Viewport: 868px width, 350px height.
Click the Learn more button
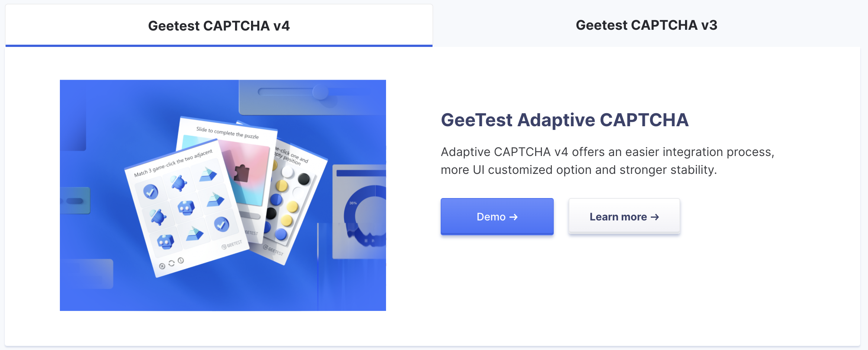pyautogui.click(x=624, y=217)
